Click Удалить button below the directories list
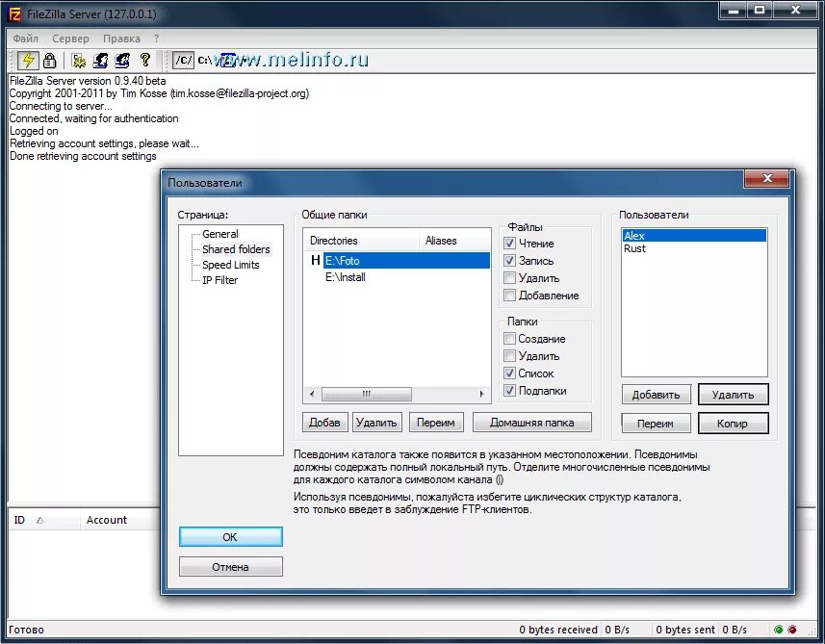The height and width of the screenshot is (644, 825). [x=376, y=423]
